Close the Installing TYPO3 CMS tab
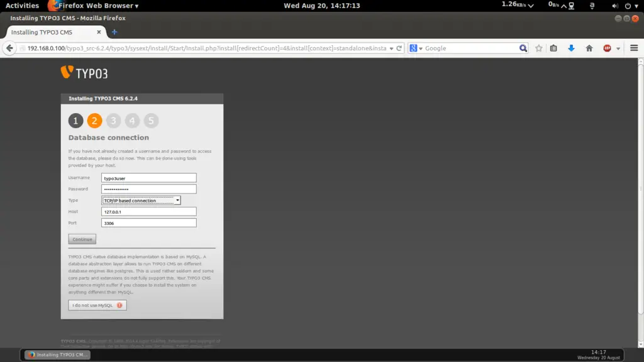Image resolution: width=644 pixels, height=362 pixels. (x=99, y=32)
